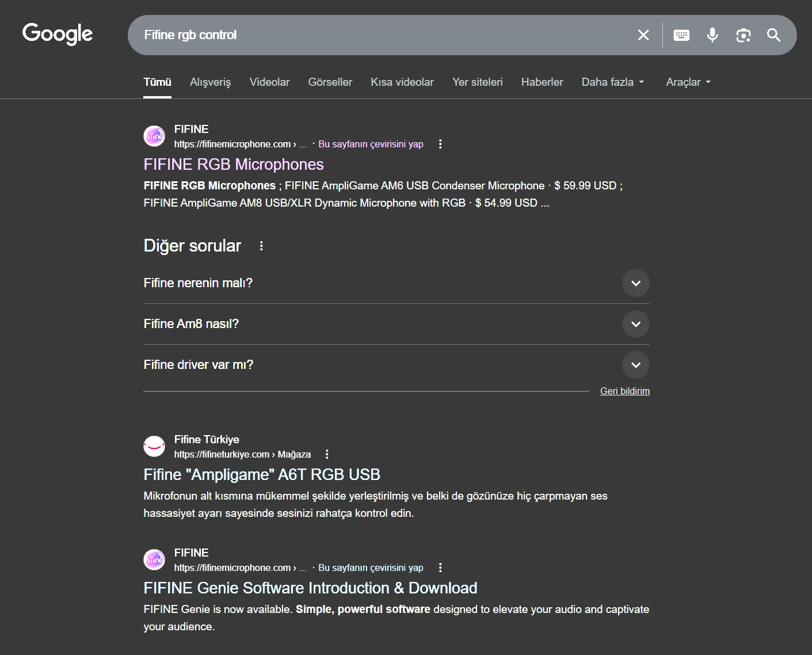Go to Google home via logo
This screenshot has width=812, height=655.
coord(58,34)
